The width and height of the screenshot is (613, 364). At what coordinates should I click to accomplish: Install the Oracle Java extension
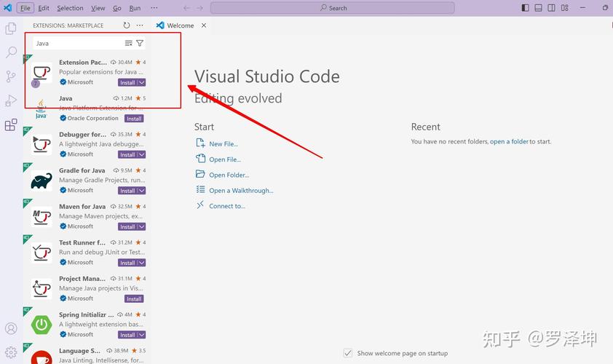(134, 119)
